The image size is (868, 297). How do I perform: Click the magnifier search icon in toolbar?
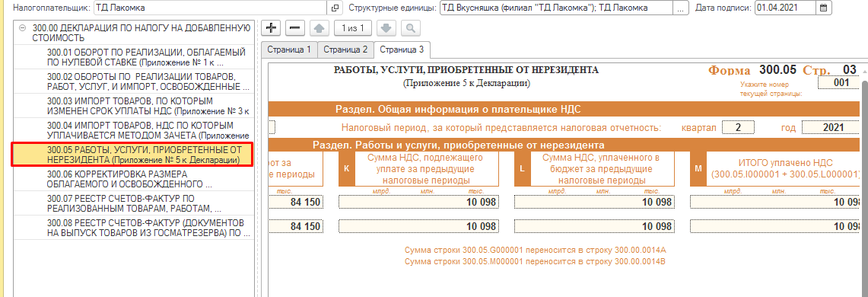tap(410, 27)
